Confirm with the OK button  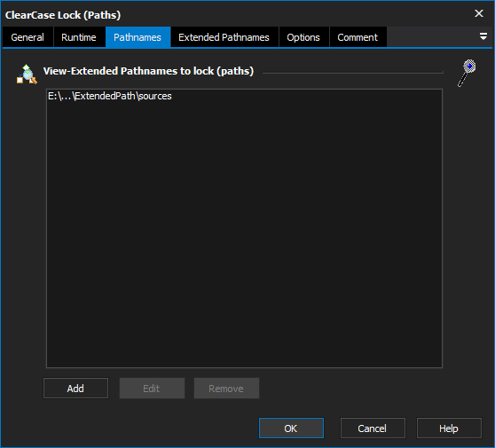[291, 428]
